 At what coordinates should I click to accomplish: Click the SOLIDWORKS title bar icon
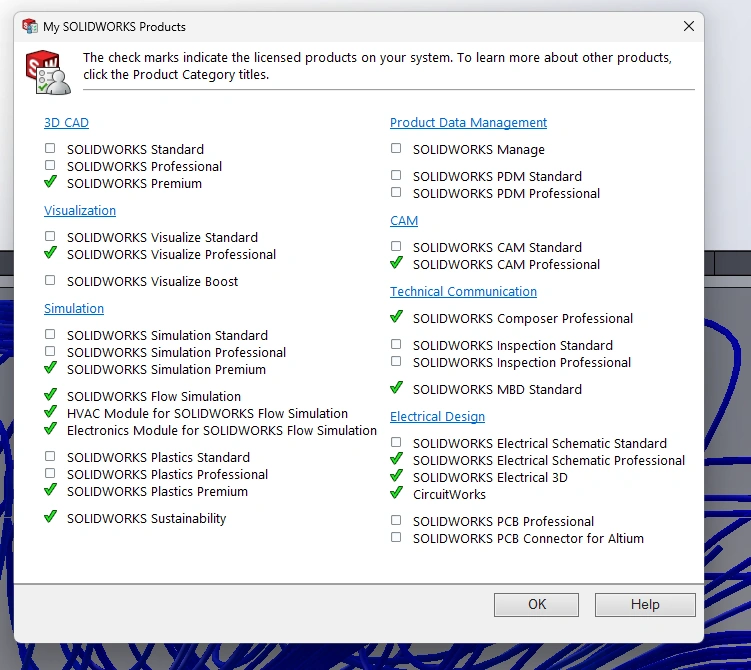pyautogui.click(x=30, y=26)
